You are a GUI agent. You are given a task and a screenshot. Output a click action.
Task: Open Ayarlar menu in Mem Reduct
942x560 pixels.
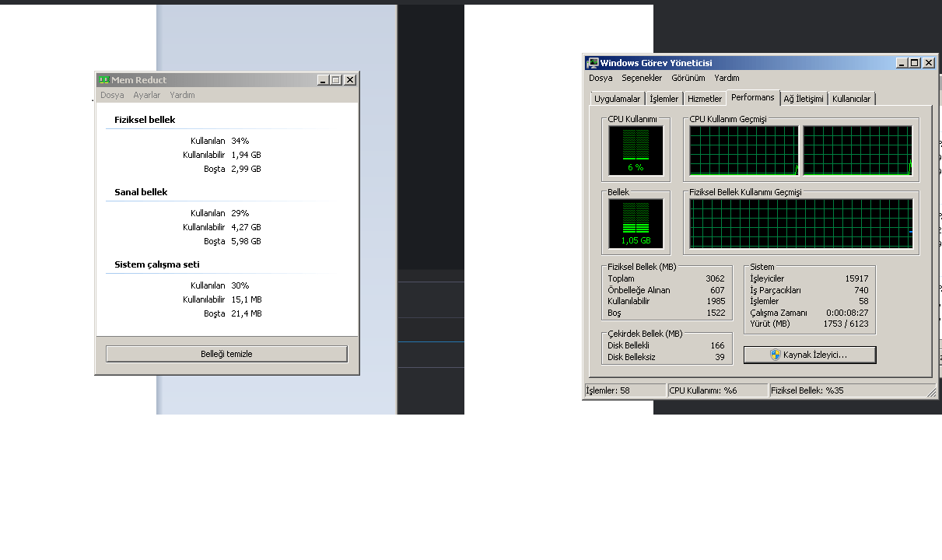[146, 95]
